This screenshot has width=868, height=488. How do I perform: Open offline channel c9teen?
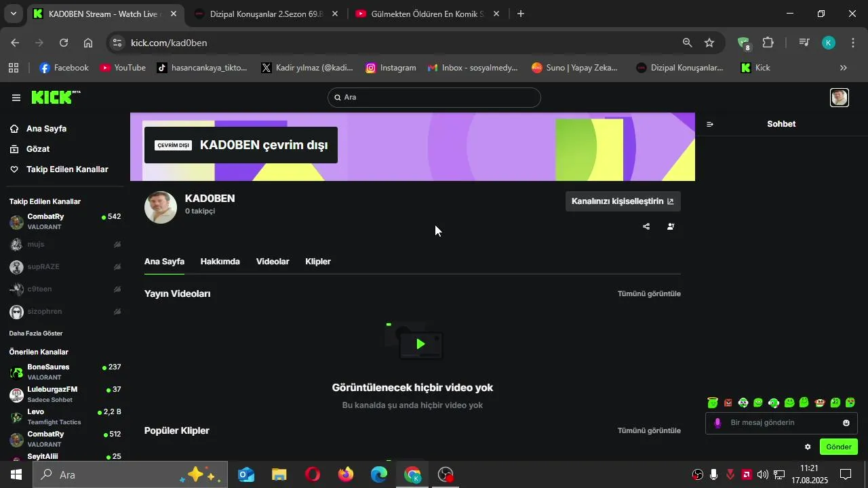(65, 289)
